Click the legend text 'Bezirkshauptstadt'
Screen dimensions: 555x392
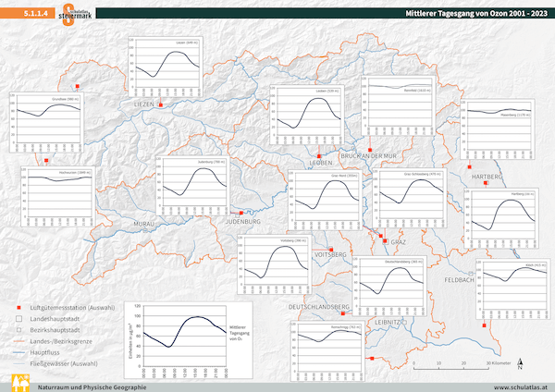coord(55,330)
